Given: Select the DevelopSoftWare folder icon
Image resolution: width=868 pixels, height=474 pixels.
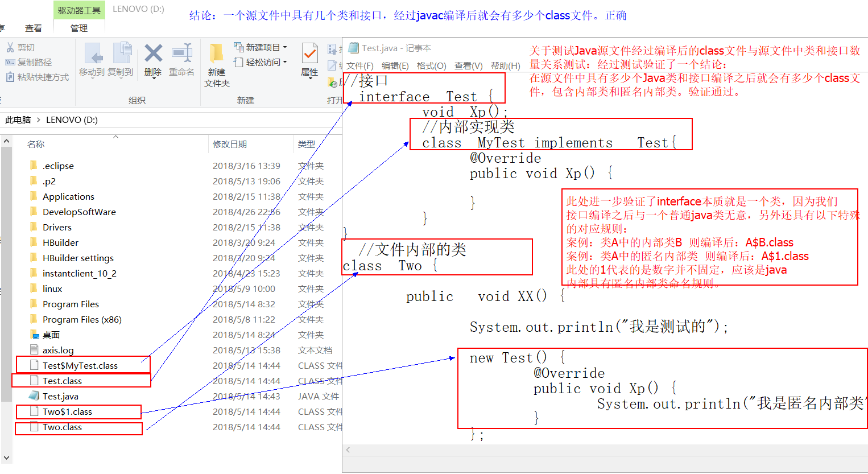Looking at the screenshot, I should tap(34, 212).
